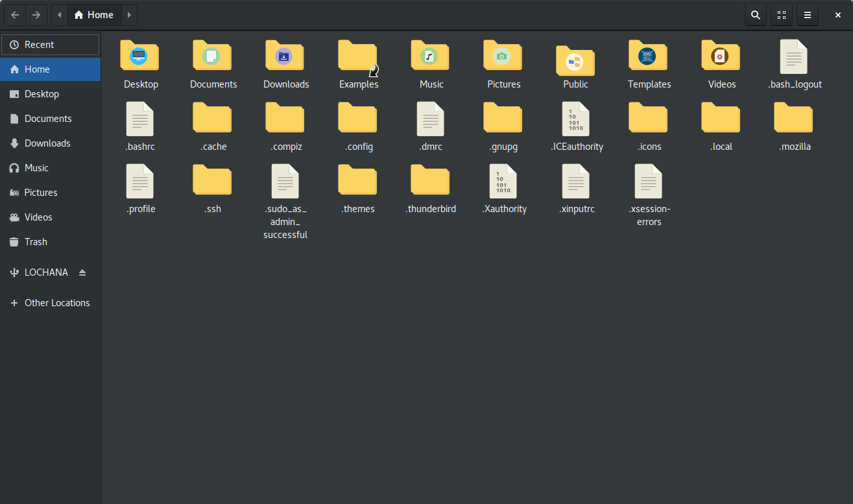Screen dimensions: 853x504
Task: Go to Pictures in the sidebar
Action: click(50, 193)
